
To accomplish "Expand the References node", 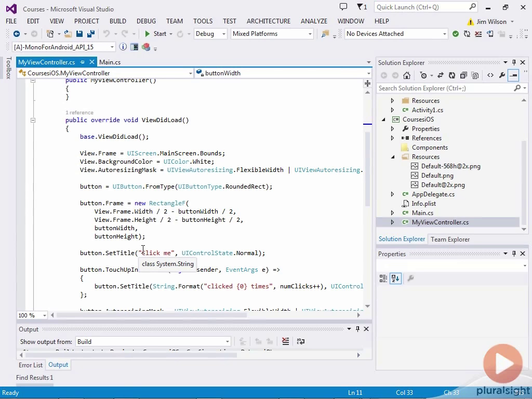I will (393, 138).
